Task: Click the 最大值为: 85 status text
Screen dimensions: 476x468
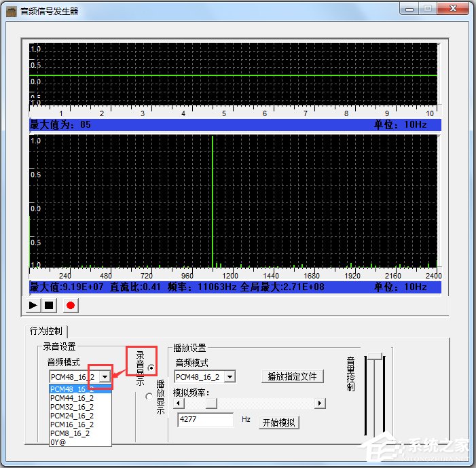Action: (x=60, y=124)
